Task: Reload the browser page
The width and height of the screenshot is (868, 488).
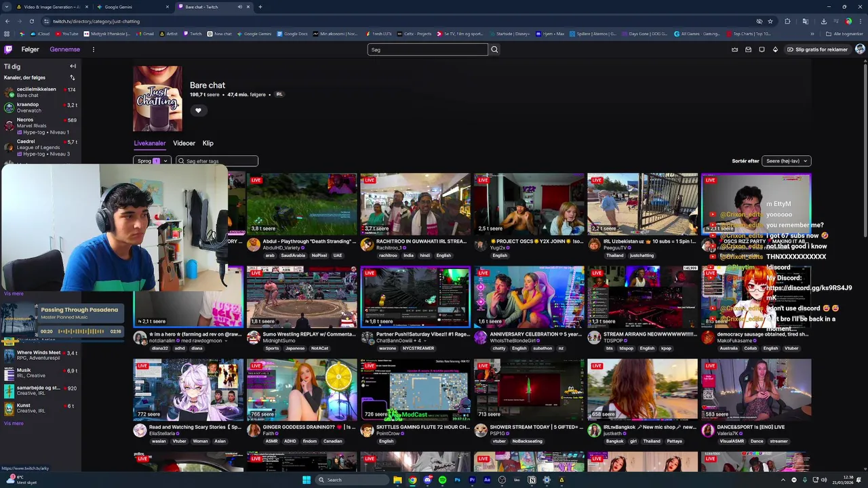Action: pos(33,21)
